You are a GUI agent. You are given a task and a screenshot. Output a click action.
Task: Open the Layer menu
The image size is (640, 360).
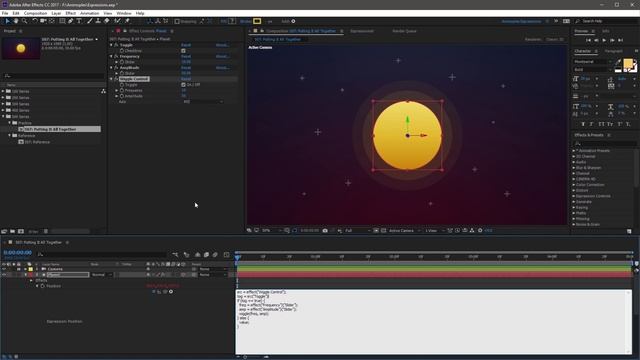point(56,13)
